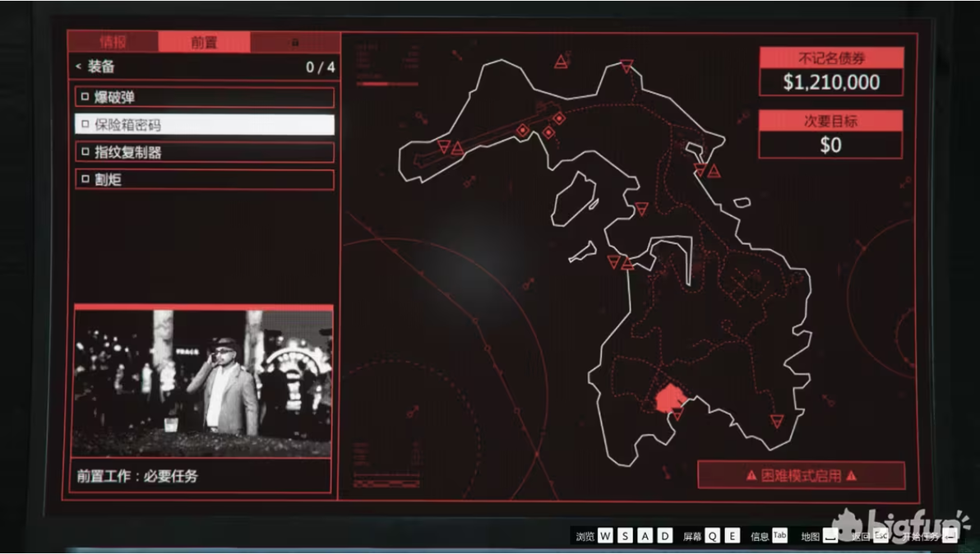Click the E screen key prompt
Screen dimensions: 980x554
tap(733, 536)
